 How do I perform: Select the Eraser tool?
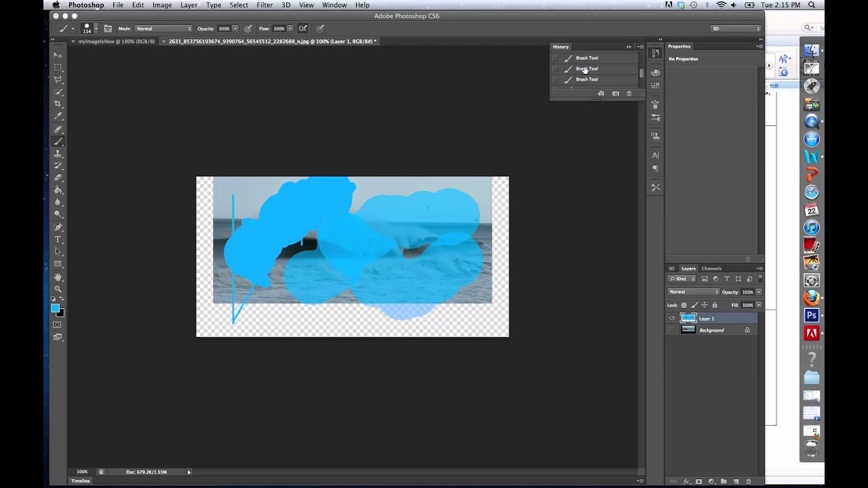[x=58, y=178]
